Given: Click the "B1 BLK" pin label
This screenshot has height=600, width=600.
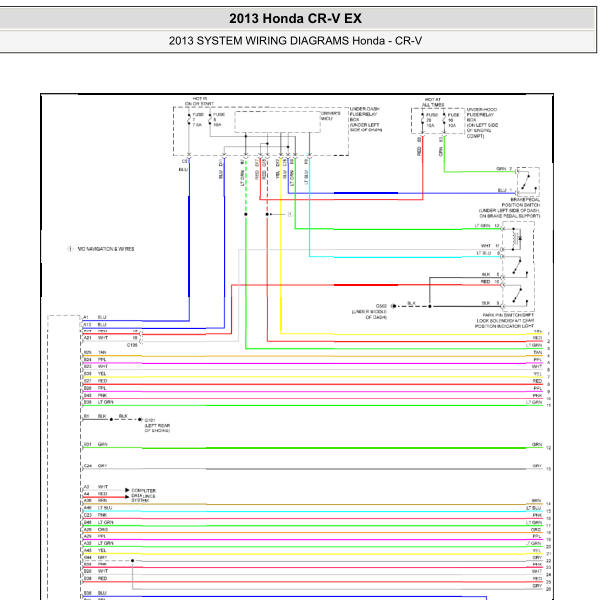Looking at the screenshot, I should pyautogui.click(x=95, y=416).
